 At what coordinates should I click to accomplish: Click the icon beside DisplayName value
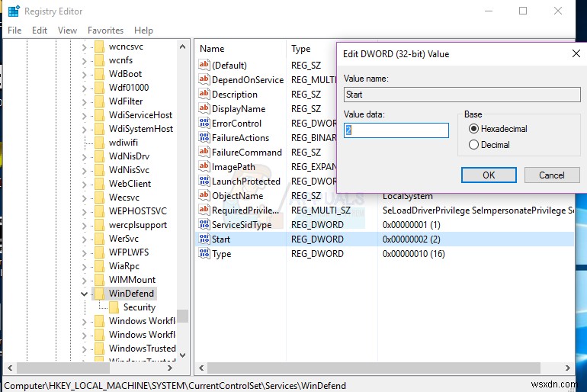pos(204,108)
